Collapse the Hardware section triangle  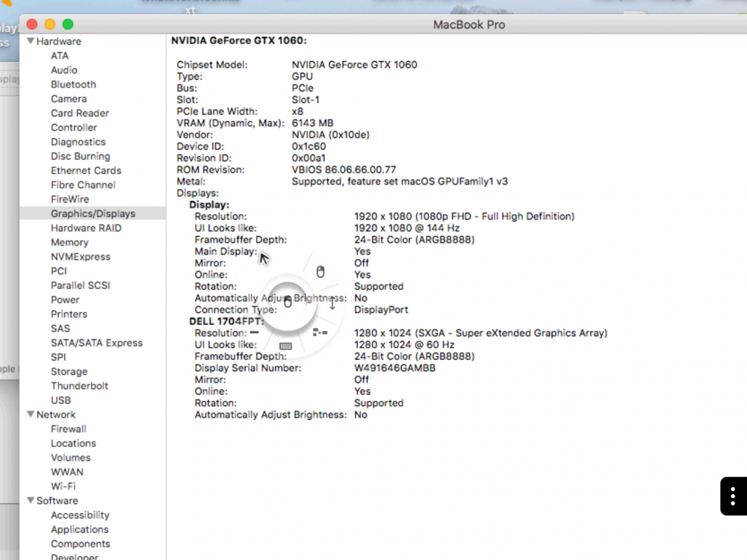click(31, 41)
